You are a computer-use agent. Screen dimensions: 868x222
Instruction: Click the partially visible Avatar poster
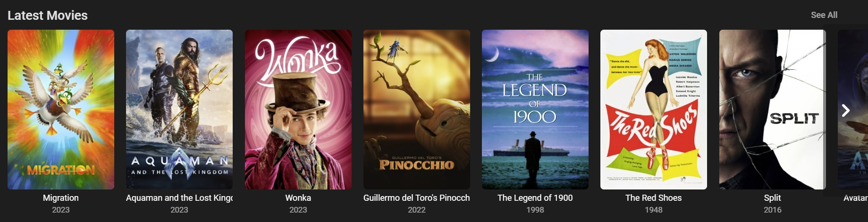point(853,109)
